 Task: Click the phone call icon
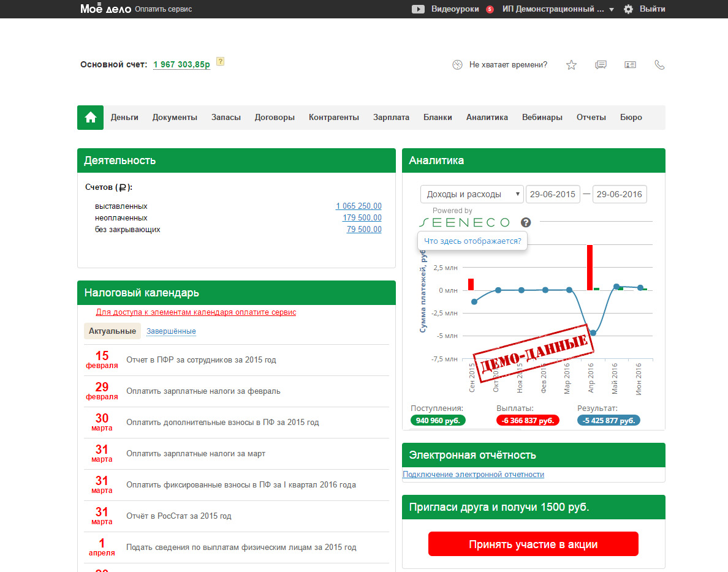click(x=659, y=65)
